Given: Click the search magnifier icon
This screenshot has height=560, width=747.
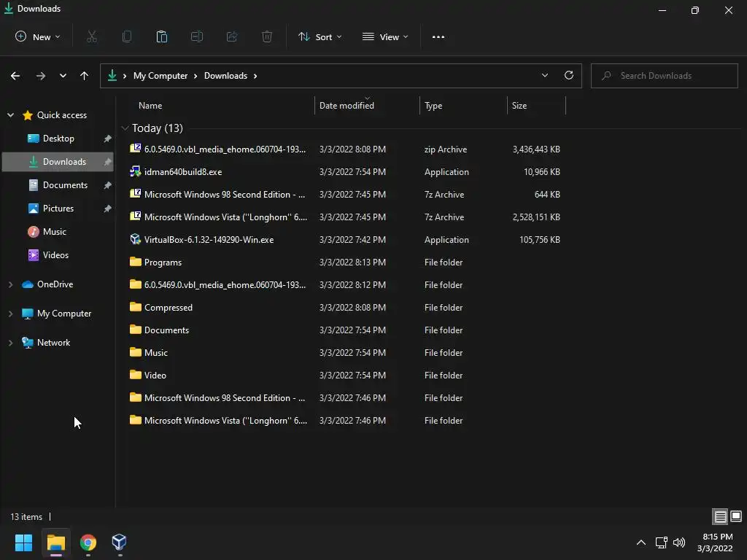Looking at the screenshot, I should (606, 76).
